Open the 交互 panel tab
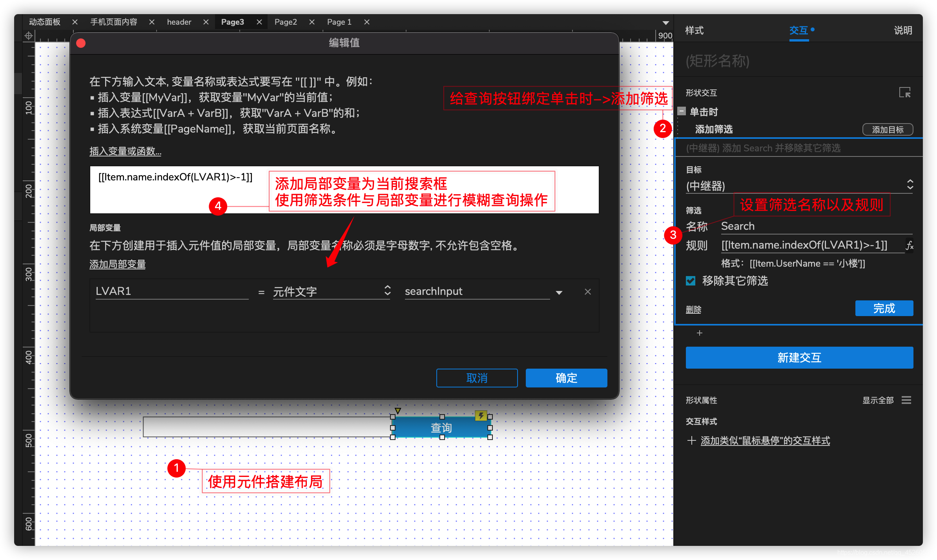Screen dimensions: 937x560 [799, 31]
